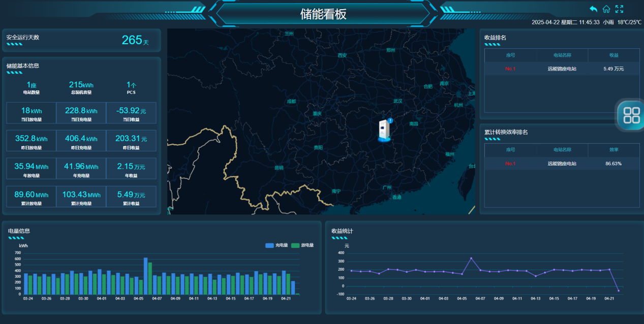Click the back arrow icon in header
Screen dimensions: 644x324
pos(593,9)
